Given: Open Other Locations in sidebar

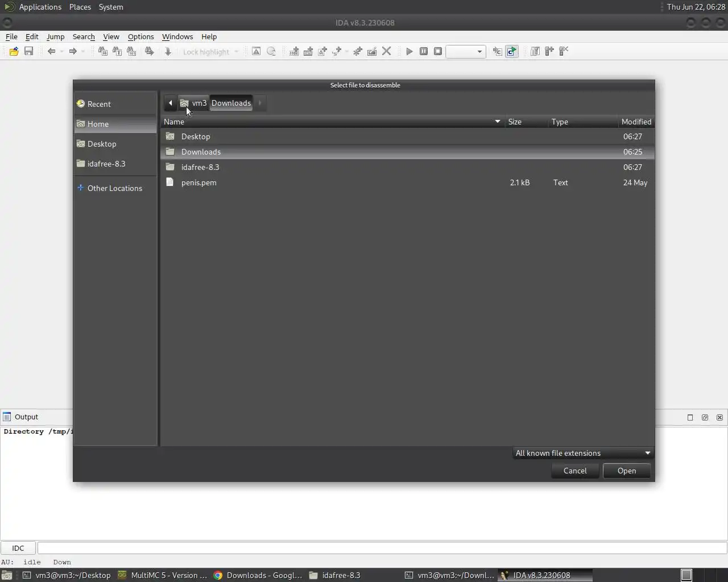Looking at the screenshot, I should (x=115, y=188).
